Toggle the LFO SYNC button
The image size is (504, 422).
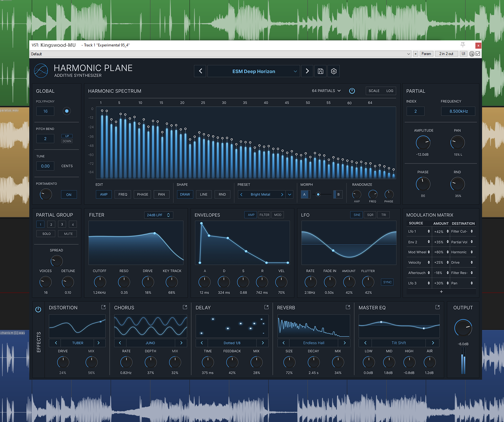point(387,282)
